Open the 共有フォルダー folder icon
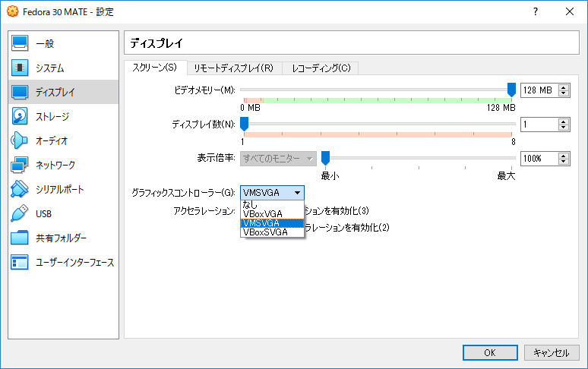Screen dimensions: 588x369 tap(20, 238)
